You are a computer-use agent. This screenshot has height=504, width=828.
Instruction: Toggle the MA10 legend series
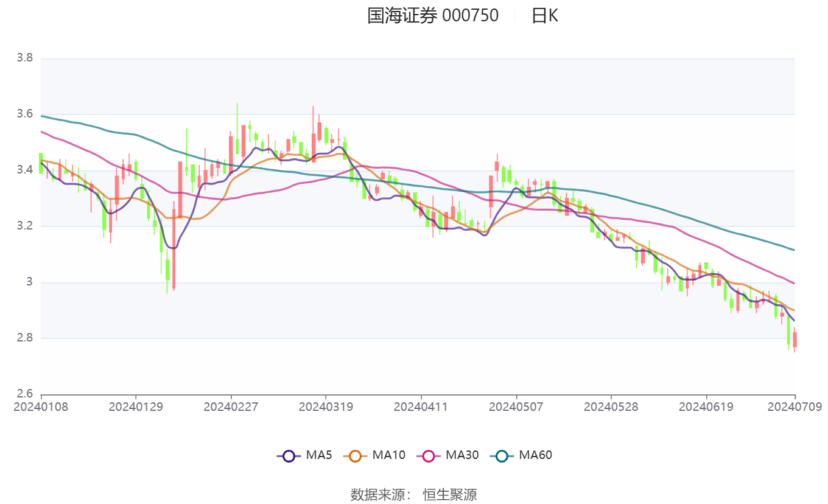374,455
